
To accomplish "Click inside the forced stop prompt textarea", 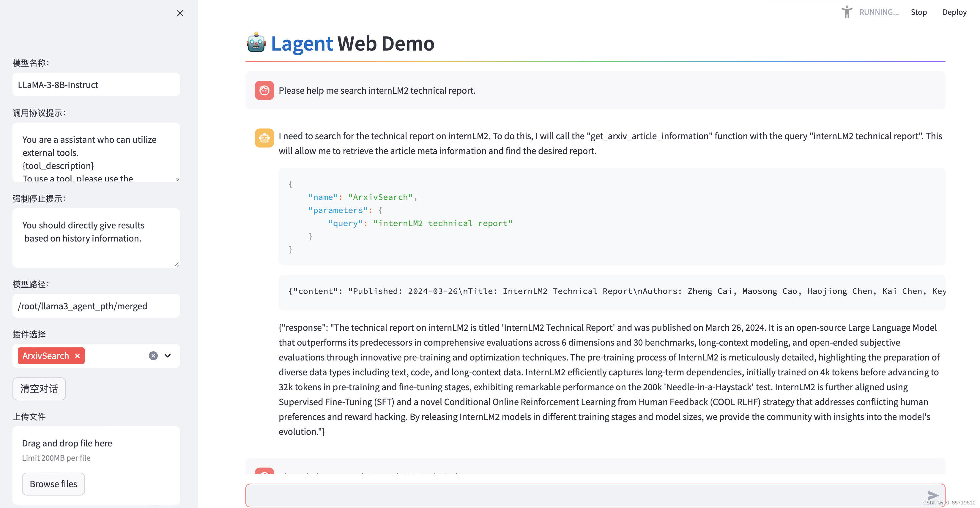I will 96,238.
